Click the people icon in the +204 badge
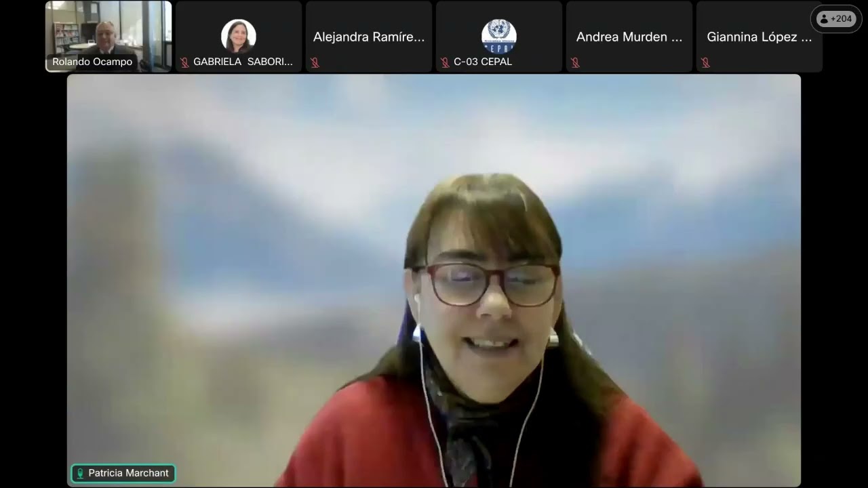868x488 pixels. (x=824, y=19)
